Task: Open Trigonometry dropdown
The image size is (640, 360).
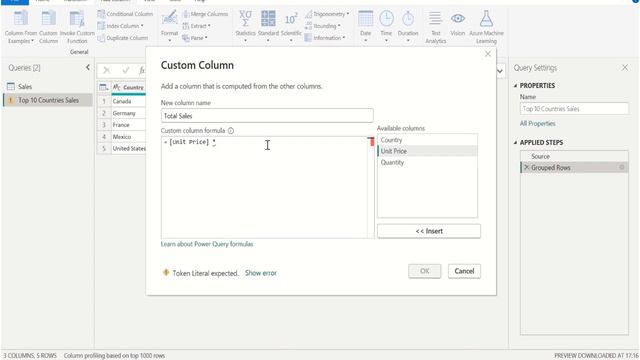Action: 327,14
